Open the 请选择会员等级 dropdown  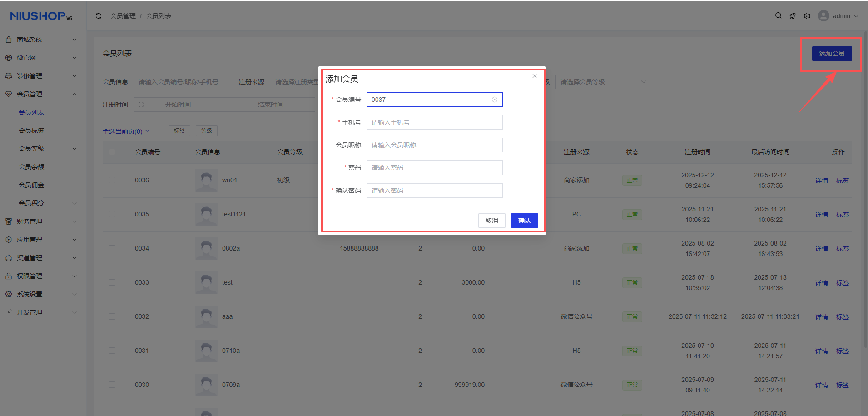pos(603,82)
